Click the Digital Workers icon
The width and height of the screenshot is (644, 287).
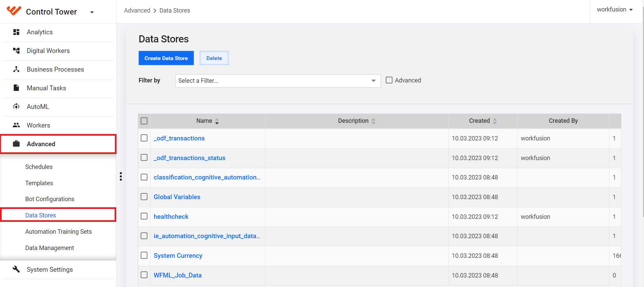point(16,51)
